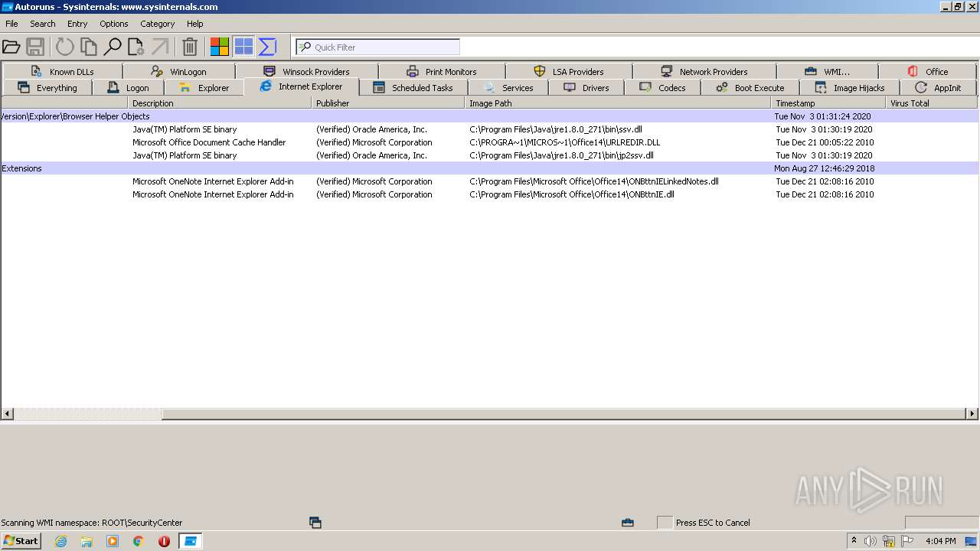This screenshot has height=551, width=980.
Task: Switch to the Known DLLs tab
Action: [62, 71]
